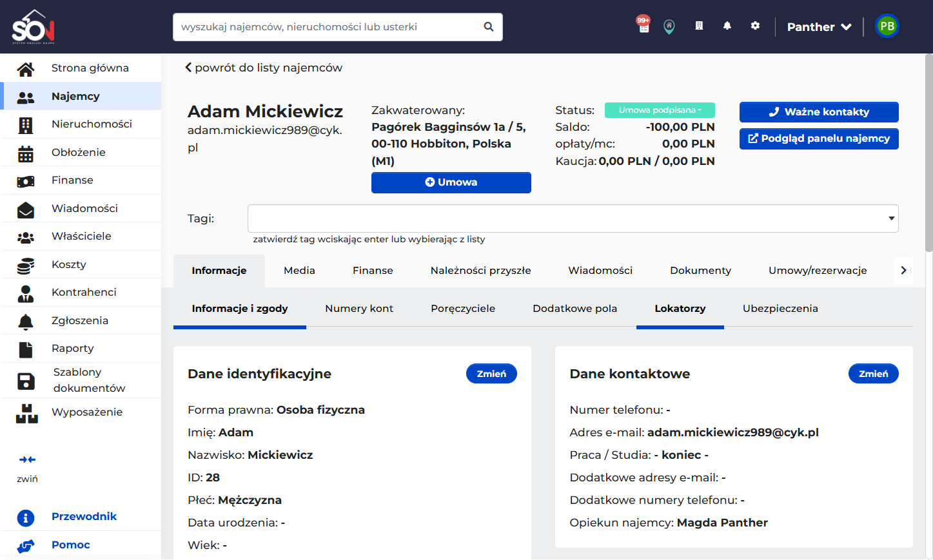Viewport: 933px width, 560px height.
Task: Click the bell icon for Zgłoszenia
Action: click(x=26, y=321)
